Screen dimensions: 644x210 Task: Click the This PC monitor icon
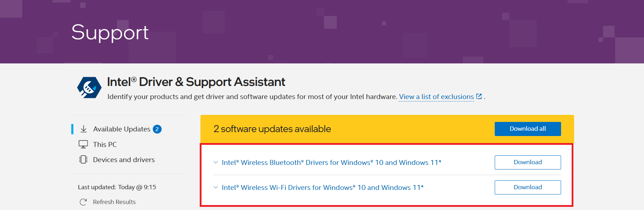click(83, 144)
